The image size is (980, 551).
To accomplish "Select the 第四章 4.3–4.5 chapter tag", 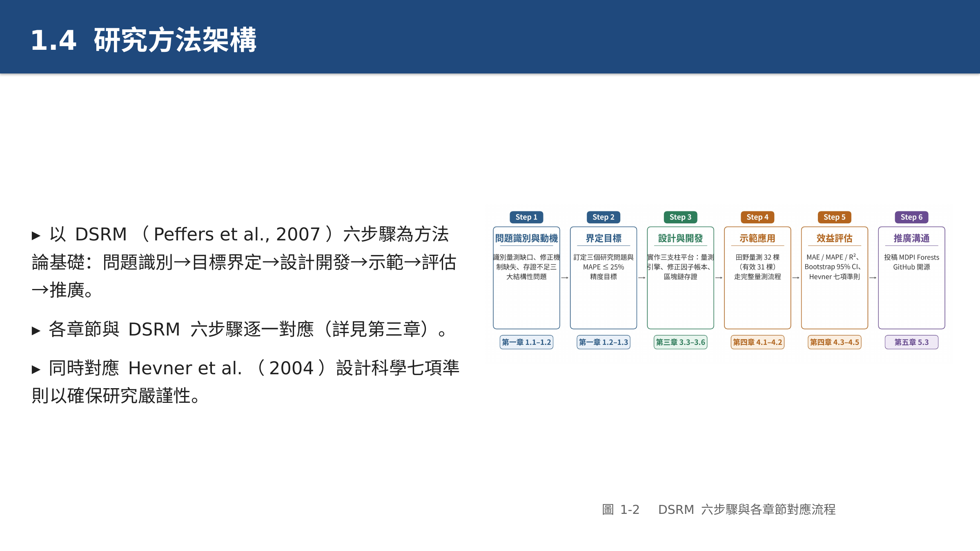I will 835,342.
